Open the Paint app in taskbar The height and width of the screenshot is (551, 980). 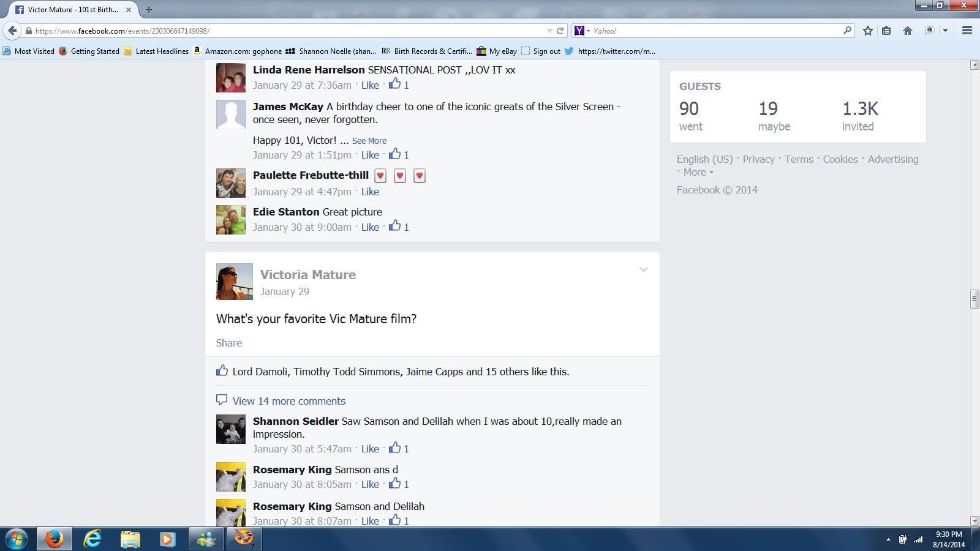(244, 539)
